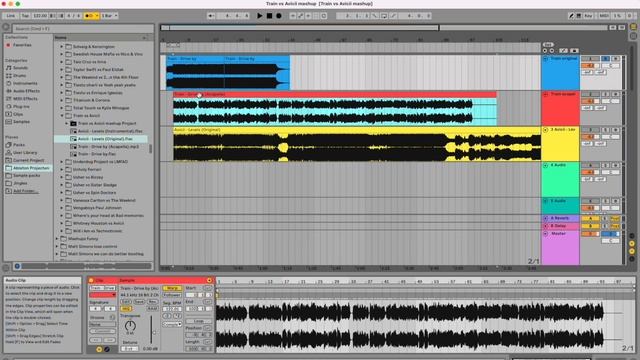640x360 pixels.
Task: Click the Key map mode button
Action: tap(588, 16)
